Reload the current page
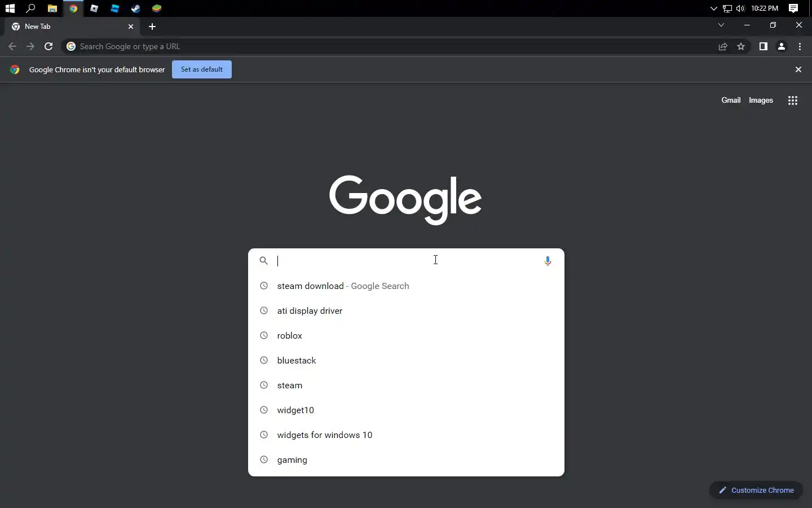 click(48, 46)
